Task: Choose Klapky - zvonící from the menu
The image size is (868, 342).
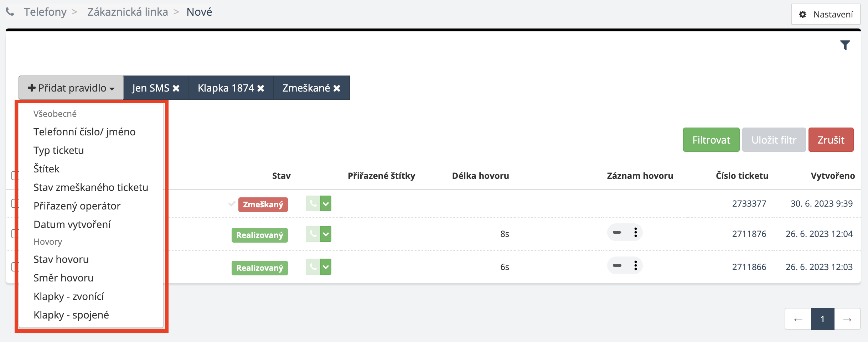Action: coord(69,296)
